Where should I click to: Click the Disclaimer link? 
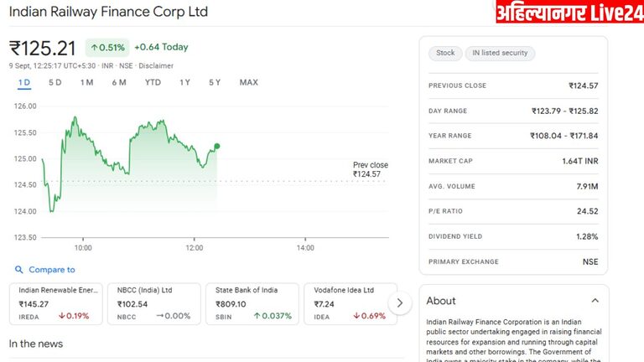tap(156, 65)
